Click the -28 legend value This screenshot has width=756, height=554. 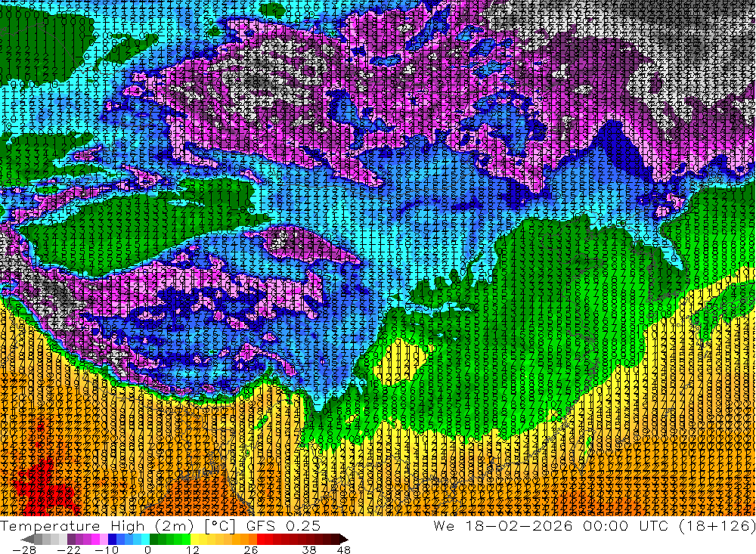click(x=23, y=549)
